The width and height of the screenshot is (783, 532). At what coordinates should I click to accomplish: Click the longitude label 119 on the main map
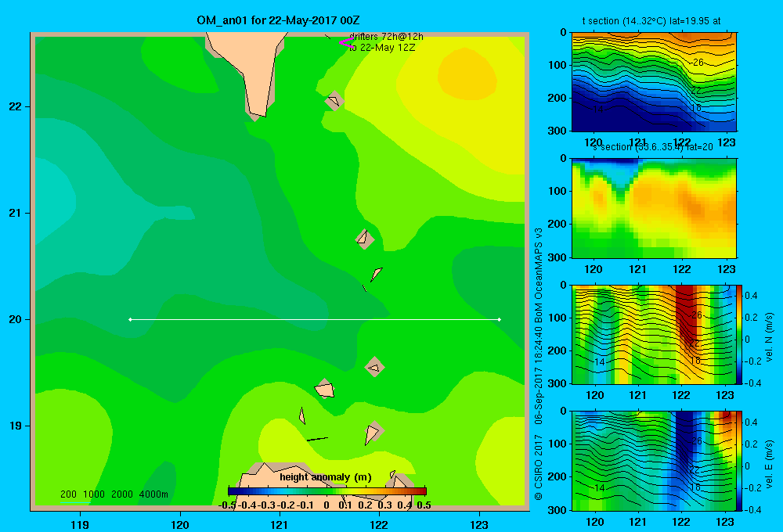pyautogui.click(x=80, y=524)
